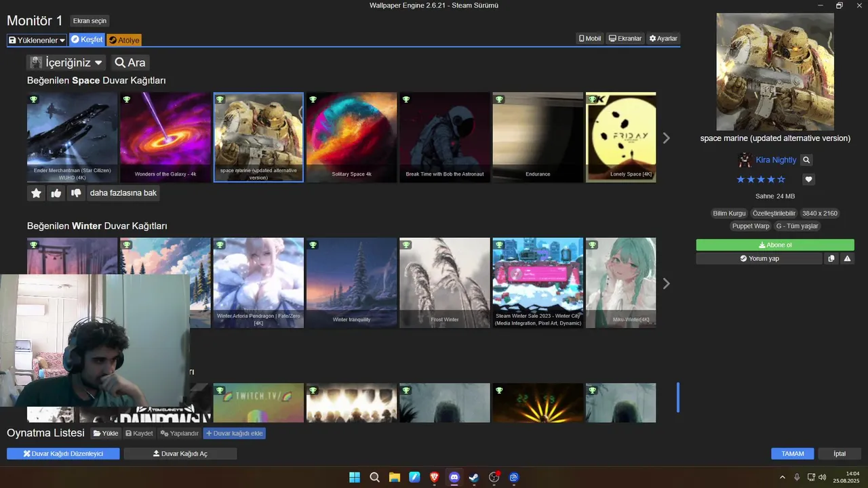The height and width of the screenshot is (488, 868).
Task: Load a playlist with the Yükle button
Action: pos(106,433)
